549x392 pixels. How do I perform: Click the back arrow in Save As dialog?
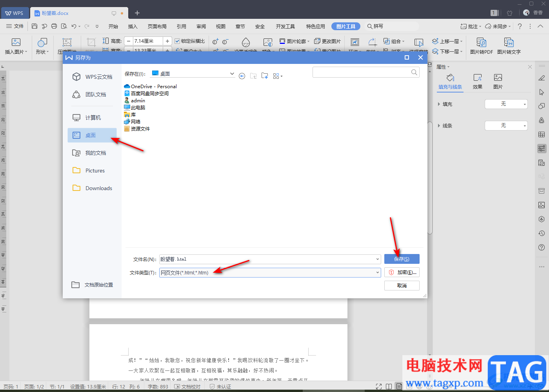(x=242, y=76)
